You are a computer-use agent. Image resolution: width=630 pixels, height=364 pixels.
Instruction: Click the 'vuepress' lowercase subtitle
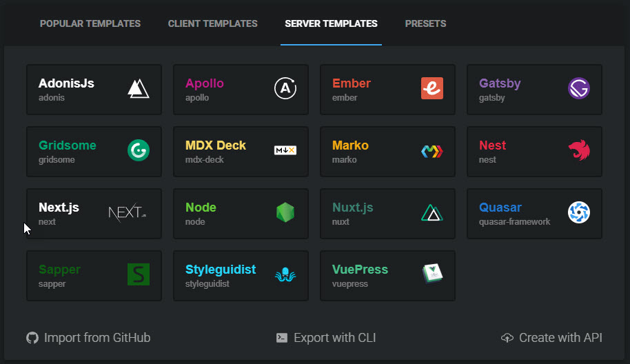(350, 284)
